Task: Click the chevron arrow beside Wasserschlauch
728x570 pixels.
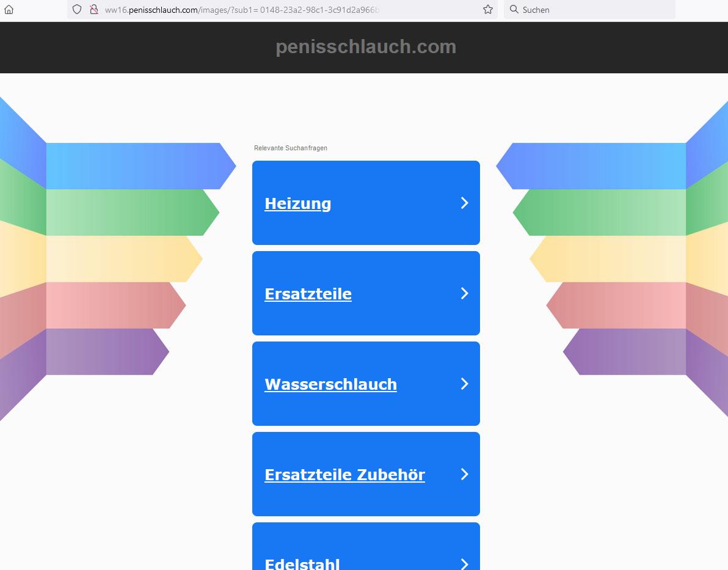Action: (464, 383)
